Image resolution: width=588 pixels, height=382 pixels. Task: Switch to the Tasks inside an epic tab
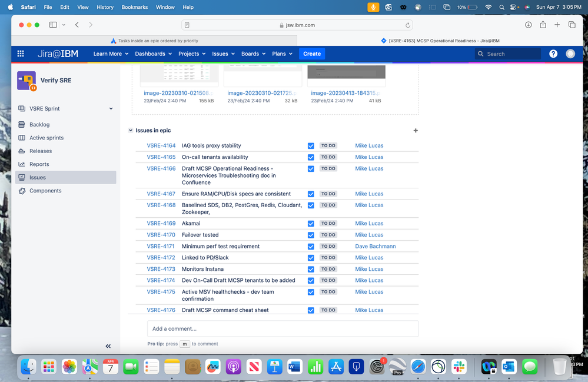(x=154, y=41)
